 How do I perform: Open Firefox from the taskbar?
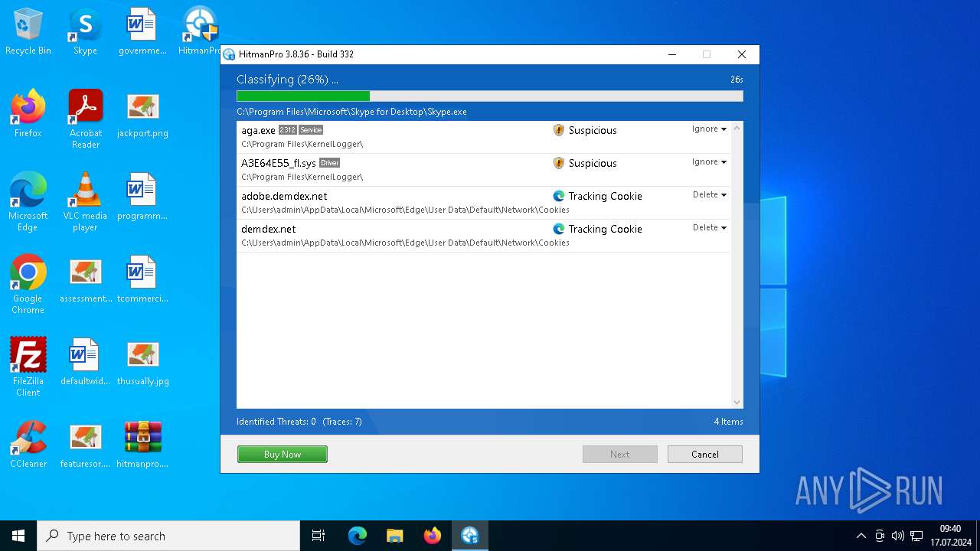click(x=433, y=536)
